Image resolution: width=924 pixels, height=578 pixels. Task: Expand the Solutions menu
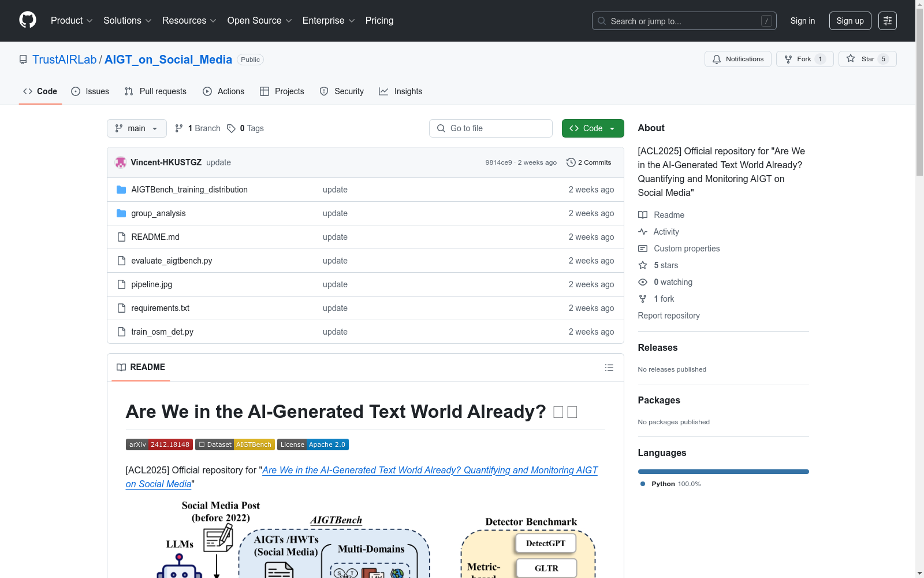pyautogui.click(x=127, y=21)
